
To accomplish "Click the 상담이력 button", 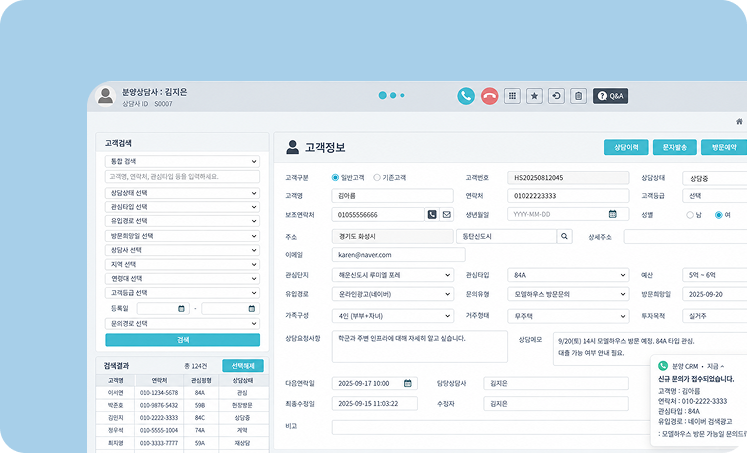I will [x=626, y=147].
